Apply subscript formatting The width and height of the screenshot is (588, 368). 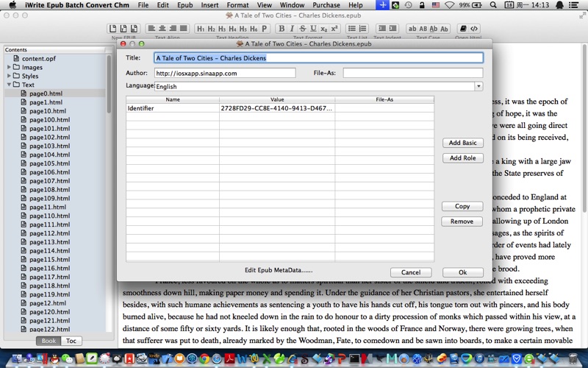[x=323, y=29]
